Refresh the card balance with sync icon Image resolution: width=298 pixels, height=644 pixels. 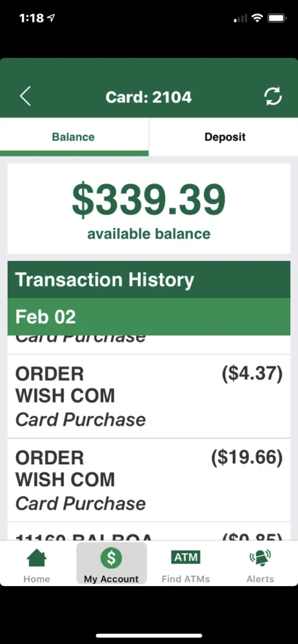point(272,97)
